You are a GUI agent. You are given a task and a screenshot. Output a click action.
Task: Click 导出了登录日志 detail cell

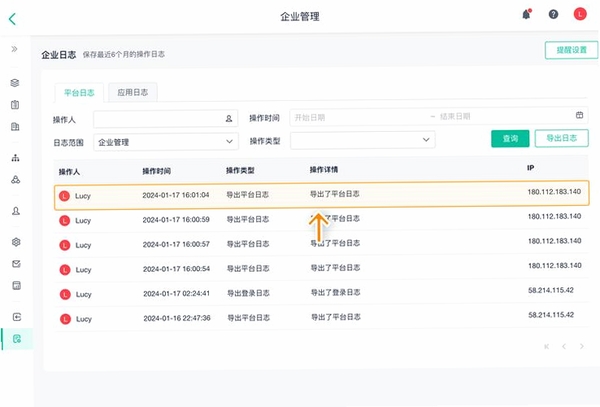pyautogui.click(x=336, y=292)
